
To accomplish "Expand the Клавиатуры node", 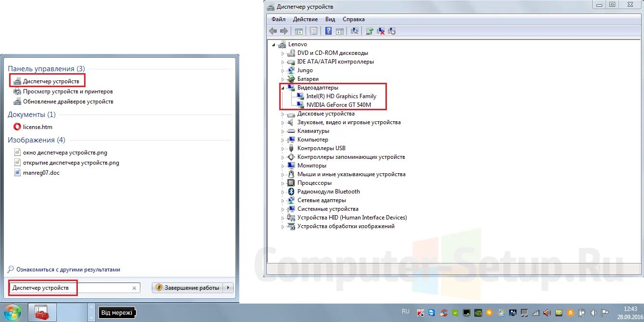I will point(283,131).
